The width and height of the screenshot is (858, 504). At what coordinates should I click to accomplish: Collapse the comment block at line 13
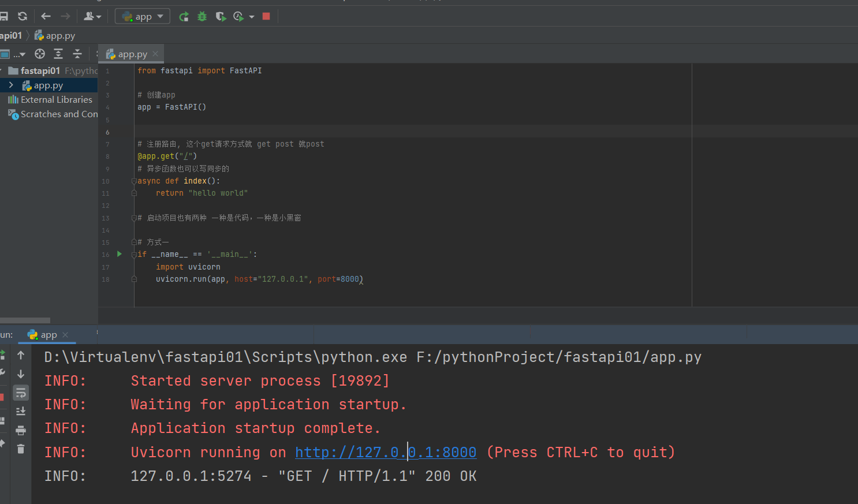(134, 218)
